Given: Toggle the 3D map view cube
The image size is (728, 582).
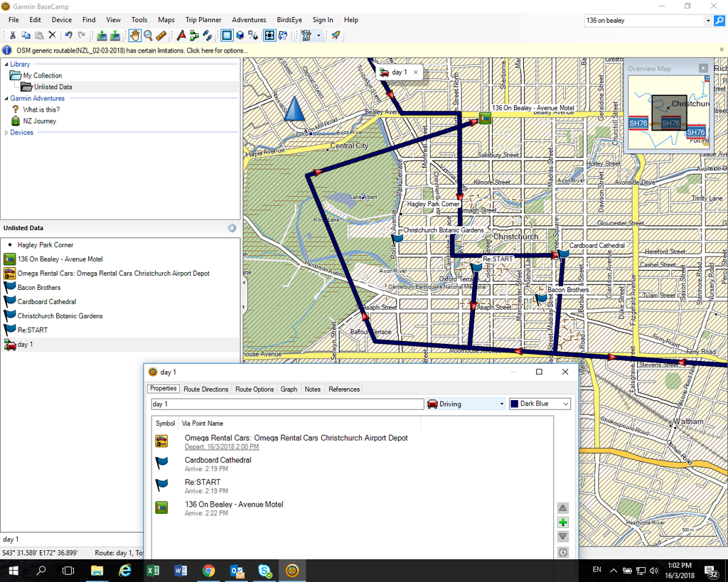Looking at the screenshot, I should tap(240, 36).
